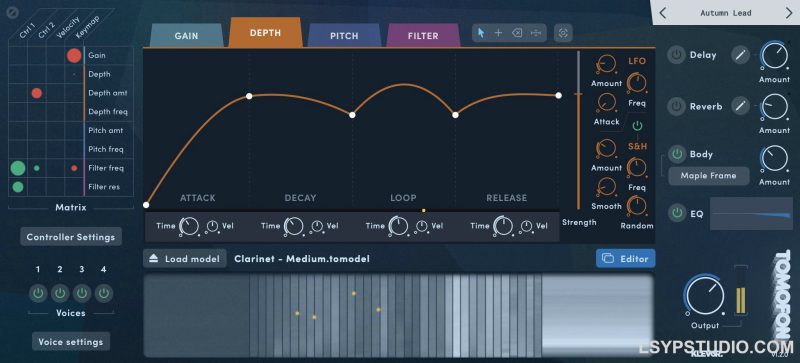Image resolution: width=800 pixels, height=363 pixels.
Task: Click the Voice settings button
Action: 71,342
